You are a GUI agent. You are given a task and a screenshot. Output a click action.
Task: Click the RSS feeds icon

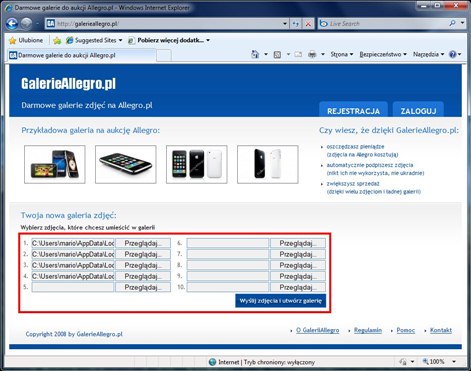tap(277, 54)
